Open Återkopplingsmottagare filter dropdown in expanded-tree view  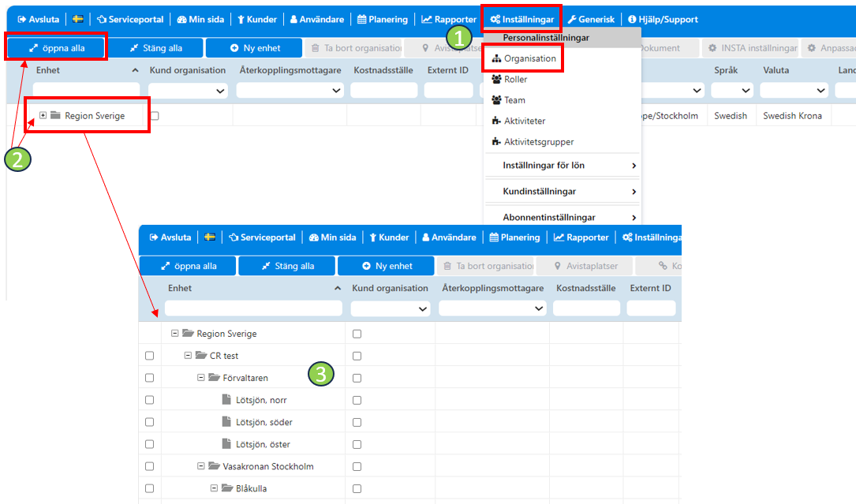[x=492, y=308]
